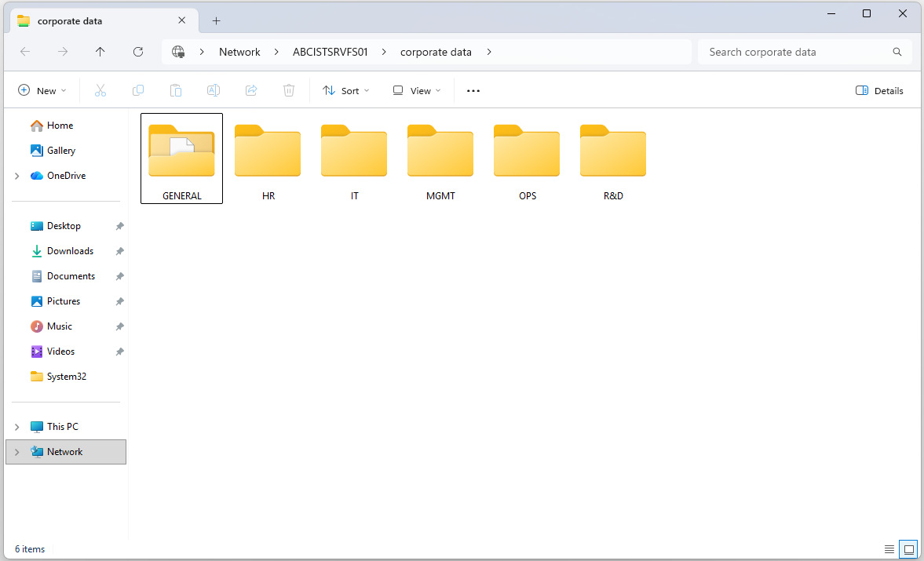924x561 pixels.
Task: Click the Paste clipboard icon
Action: click(176, 90)
